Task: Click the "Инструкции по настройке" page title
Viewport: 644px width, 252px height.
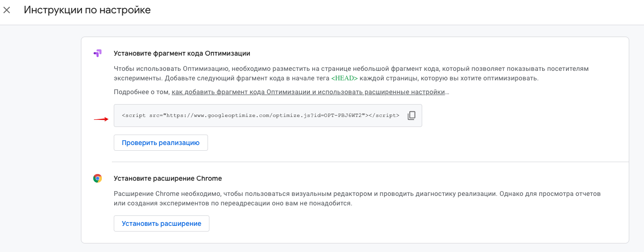Action: coord(87,10)
